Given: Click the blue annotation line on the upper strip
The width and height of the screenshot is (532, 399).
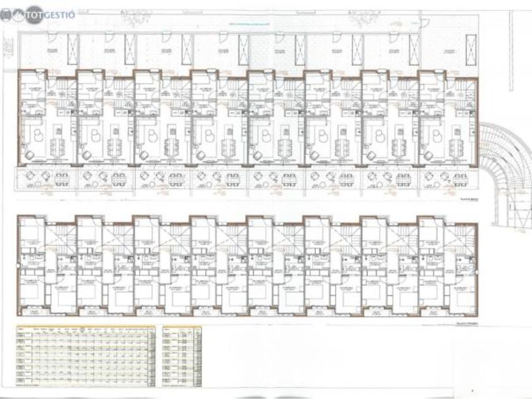Looking at the screenshot, I should (x=250, y=25).
